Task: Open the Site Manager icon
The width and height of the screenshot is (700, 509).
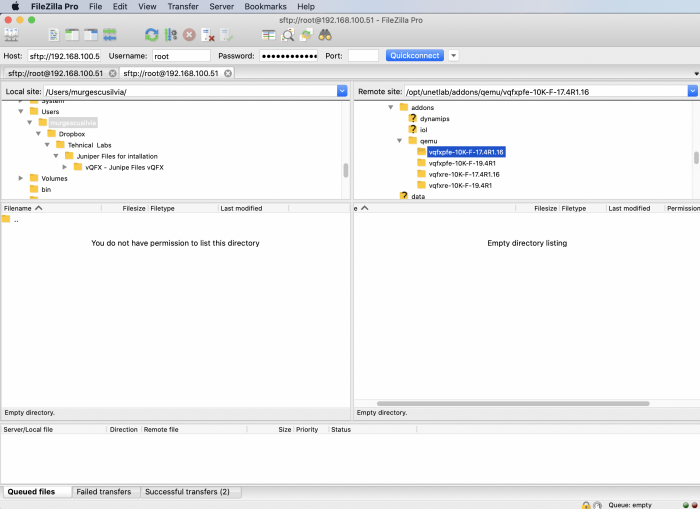Action: pyautogui.click(x=11, y=35)
